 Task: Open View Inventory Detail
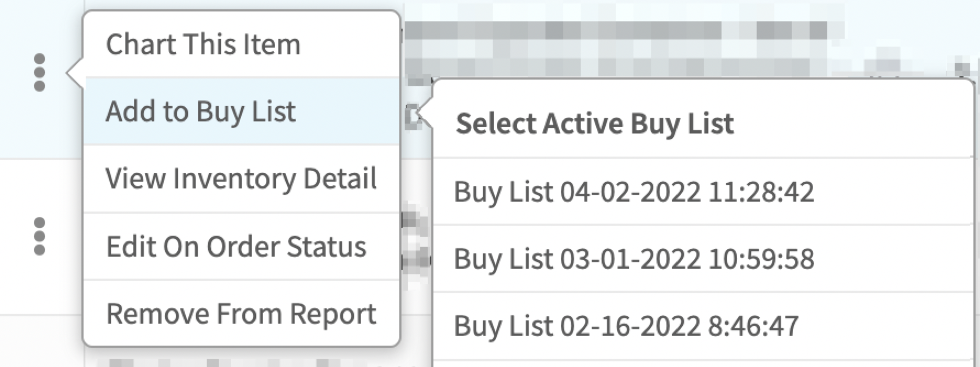[x=241, y=179]
